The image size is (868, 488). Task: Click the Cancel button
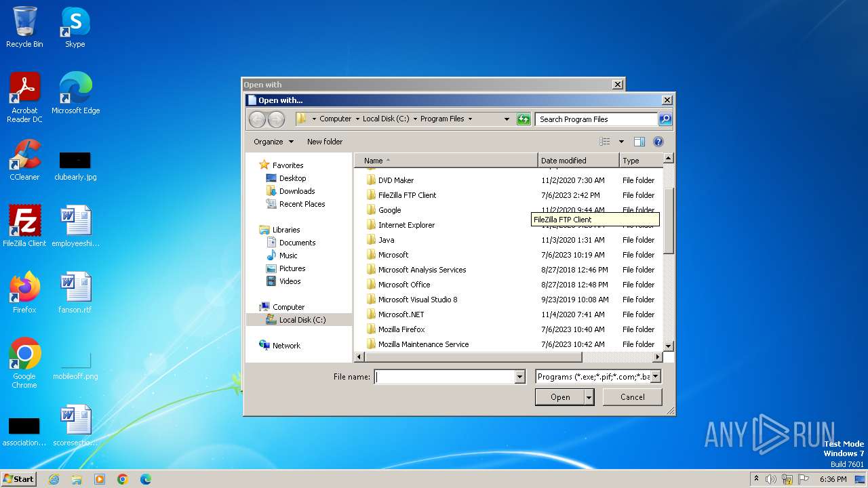[x=633, y=397]
